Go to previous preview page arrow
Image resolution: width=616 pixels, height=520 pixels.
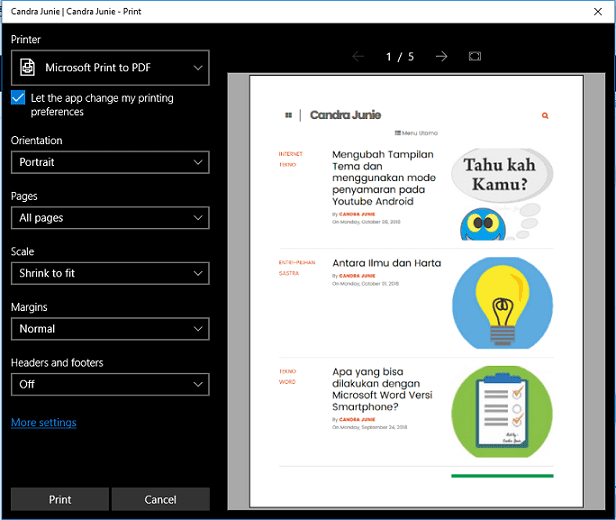(358, 57)
